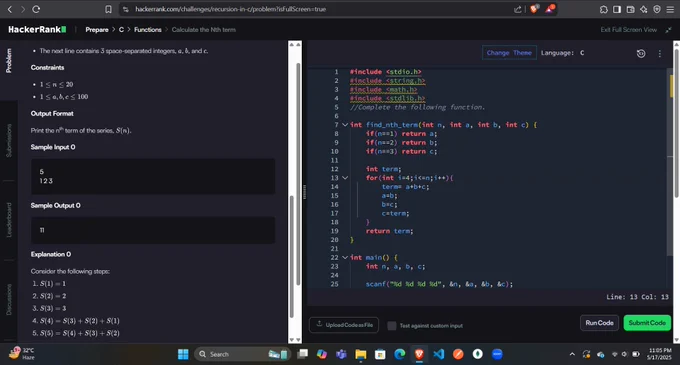The width and height of the screenshot is (680, 365).
Task: Click Upload Code as File button
Action: click(x=344, y=325)
